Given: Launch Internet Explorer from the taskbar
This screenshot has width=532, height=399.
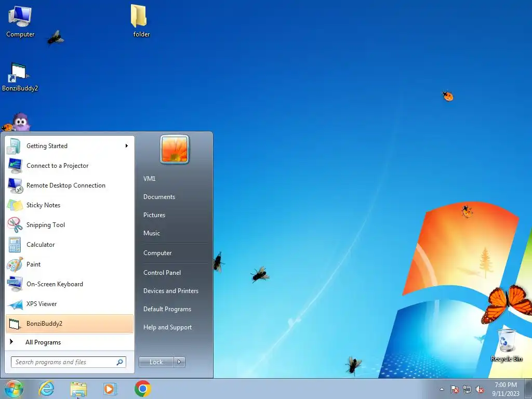Looking at the screenshot, I should [46, 389].
